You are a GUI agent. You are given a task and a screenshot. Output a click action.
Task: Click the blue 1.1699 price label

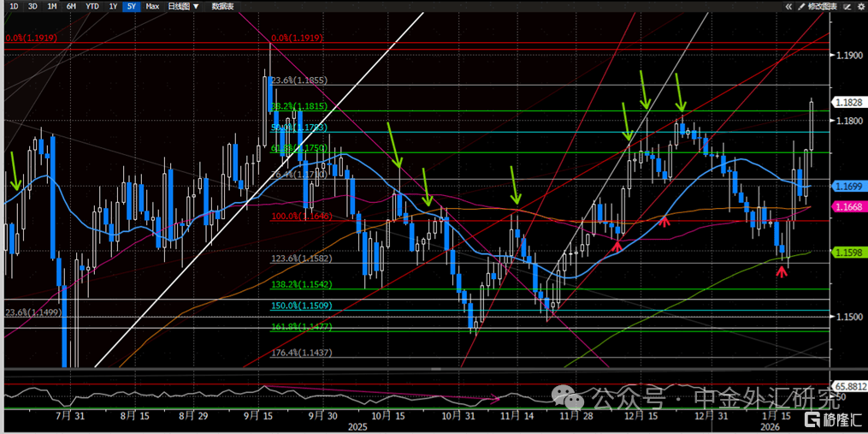849,185
